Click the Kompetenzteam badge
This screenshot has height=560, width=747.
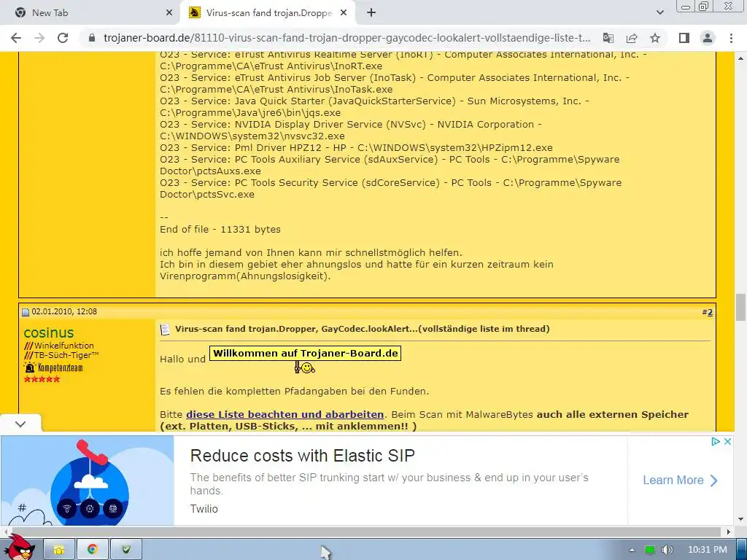tap(53, 367)
